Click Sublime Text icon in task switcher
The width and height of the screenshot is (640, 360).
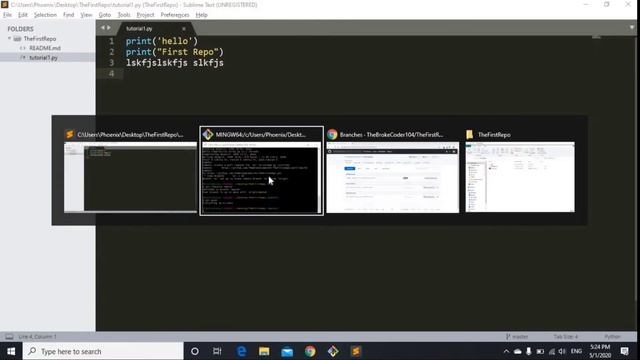[70, 134]
